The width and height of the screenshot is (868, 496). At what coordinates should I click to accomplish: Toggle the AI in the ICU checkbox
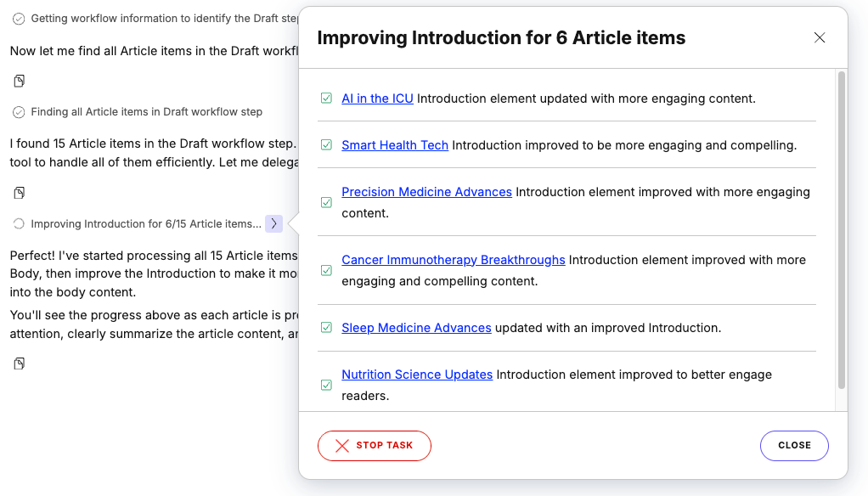[326, 99]
